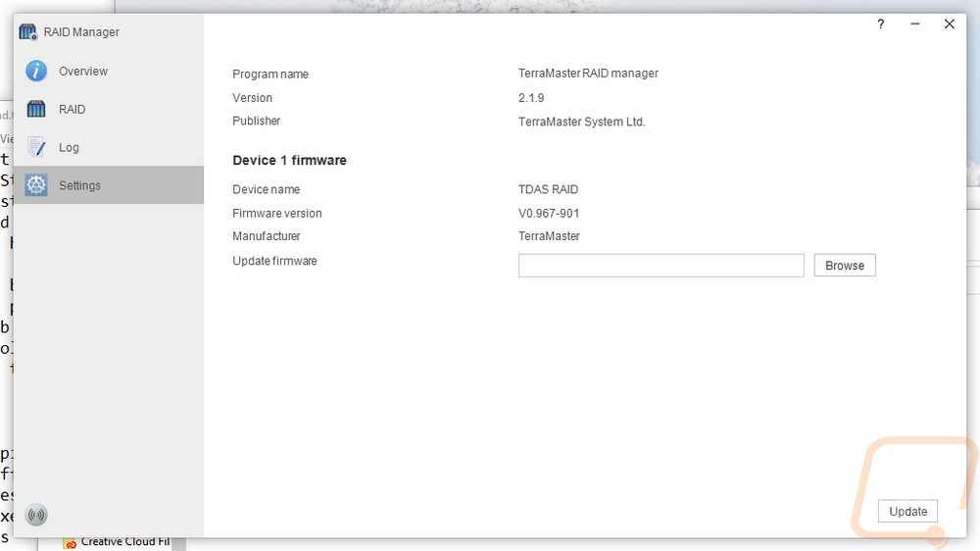Switch to the Log tab

(x=109, y=147)
